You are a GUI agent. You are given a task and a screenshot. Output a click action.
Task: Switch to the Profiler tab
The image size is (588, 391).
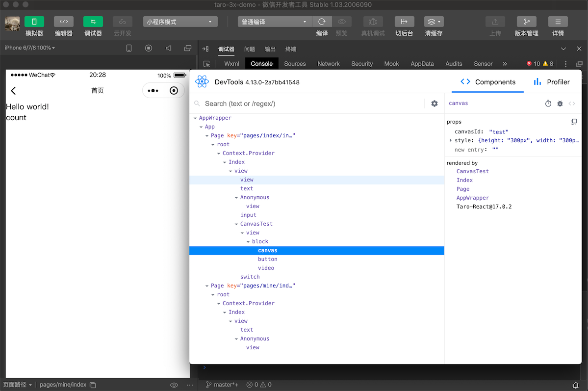point(552,82)
